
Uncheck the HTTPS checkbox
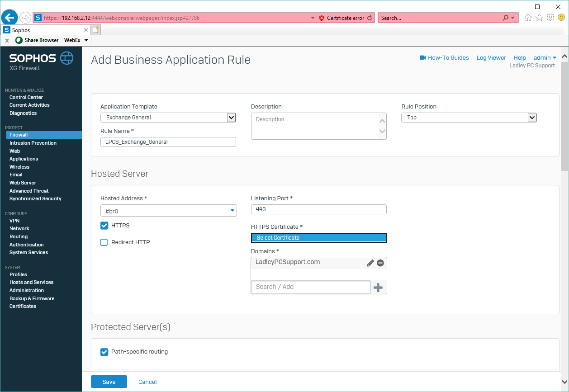pos(104,226)
